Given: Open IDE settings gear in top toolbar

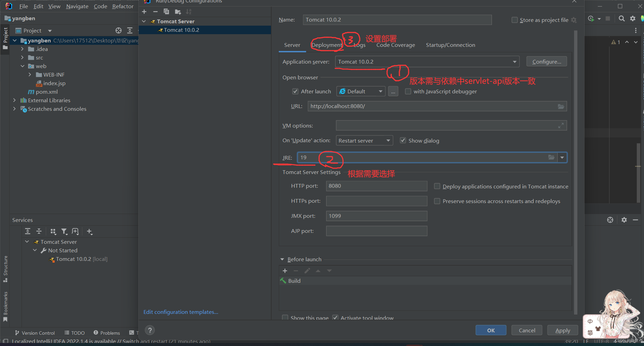Looking at the screenshot, I should (x=633, y=18).
